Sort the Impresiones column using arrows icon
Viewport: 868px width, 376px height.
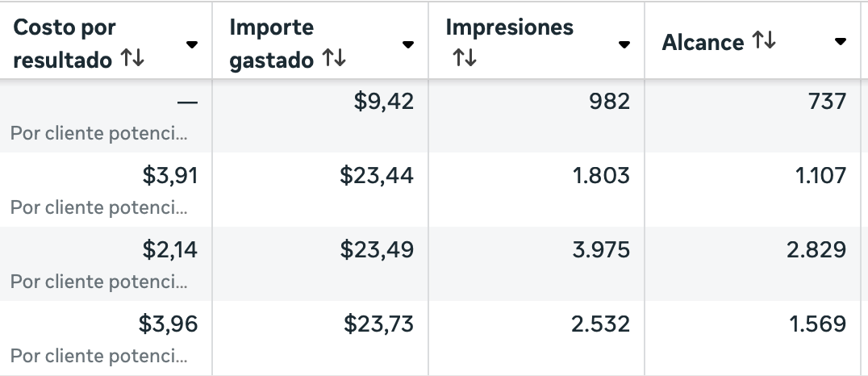point(464,59)
